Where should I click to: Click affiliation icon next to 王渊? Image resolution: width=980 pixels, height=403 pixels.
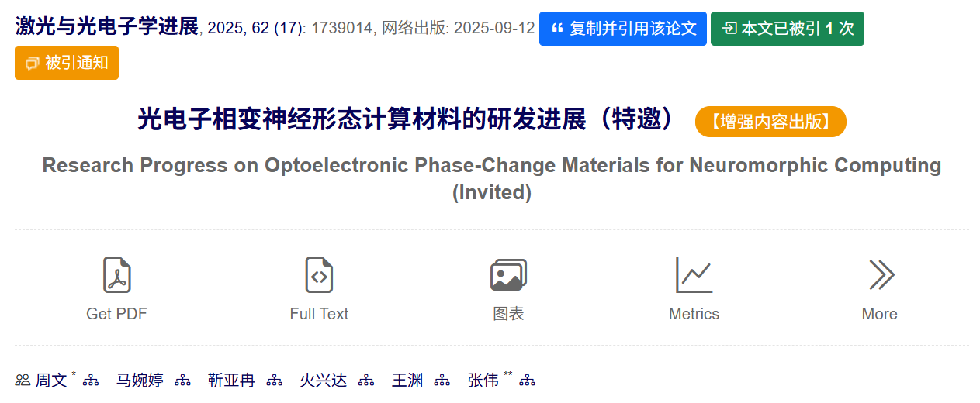(x=442, y=381)
